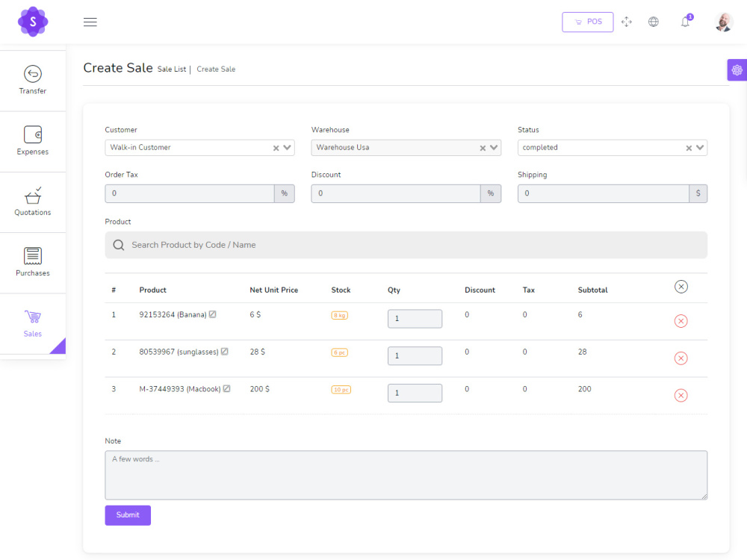Focus the Order Tax input field

tap(190, 193)
